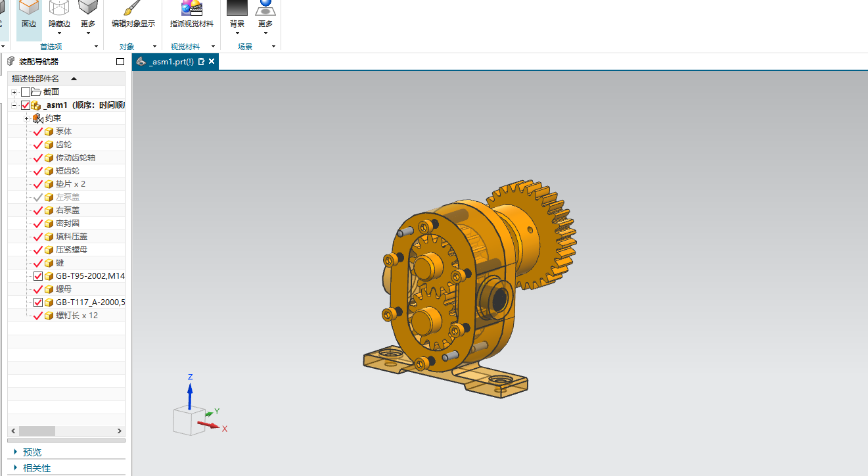Select the greyed 左泵盖 row

(66, 197)
